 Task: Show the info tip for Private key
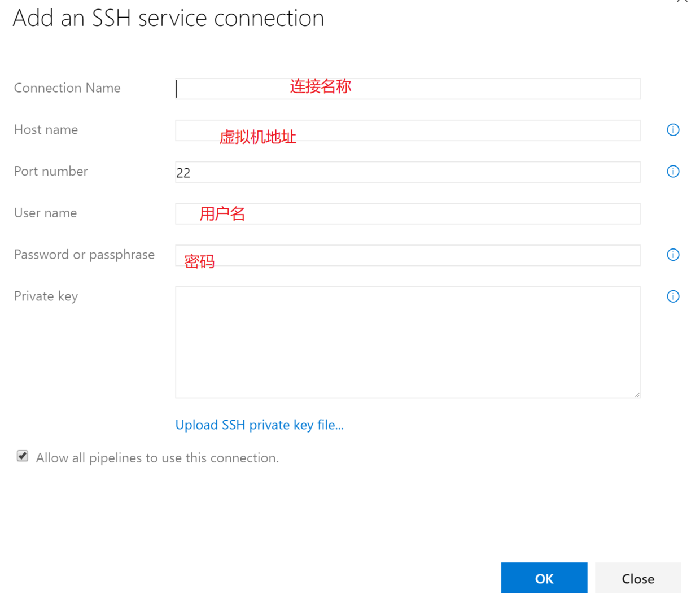673,296
